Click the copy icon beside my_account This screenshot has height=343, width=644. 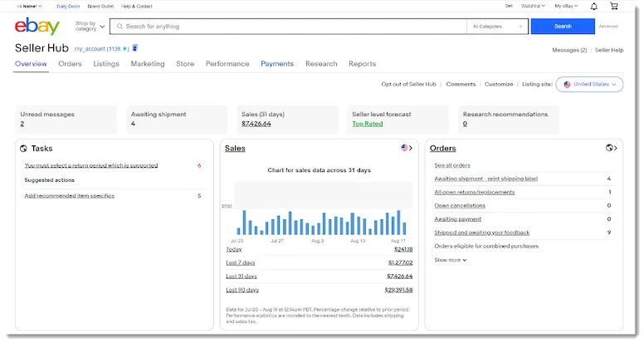(134, 48)
